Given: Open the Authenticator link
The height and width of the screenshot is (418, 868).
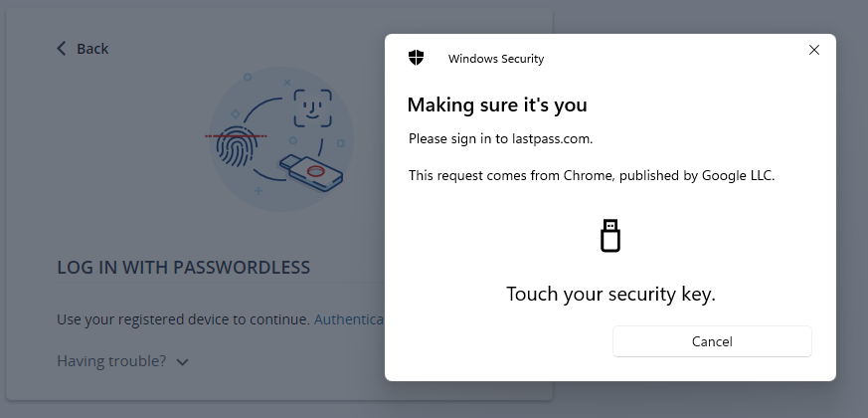Looking at the screenshot, I should pos(348,319).
